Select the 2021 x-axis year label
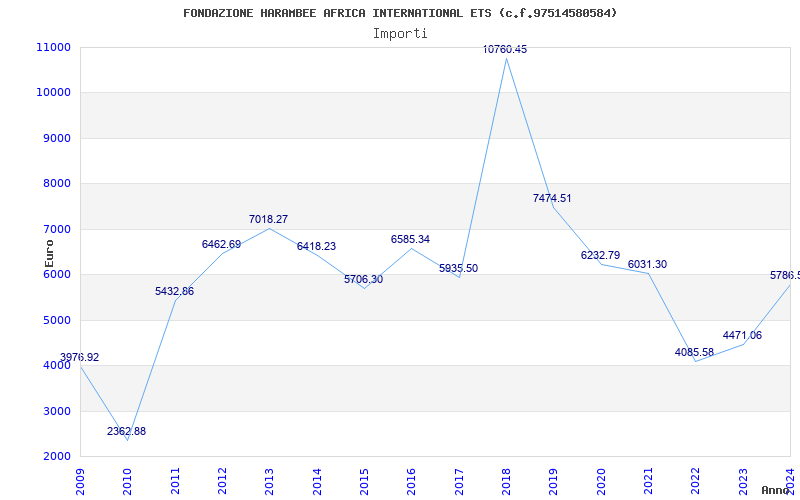Image resolution: width=800 pixels, height=500 pixels. (x=648, y=482)
